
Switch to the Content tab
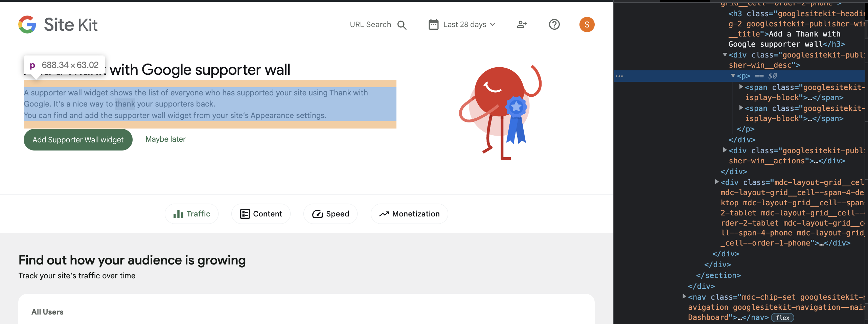(261, 214)
